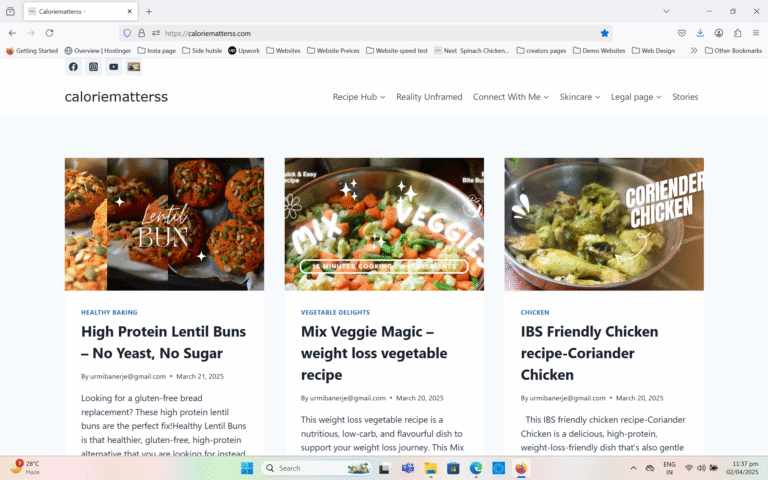Open the list all tabs chevron
The image size is (768, 480).
(666, 11)
